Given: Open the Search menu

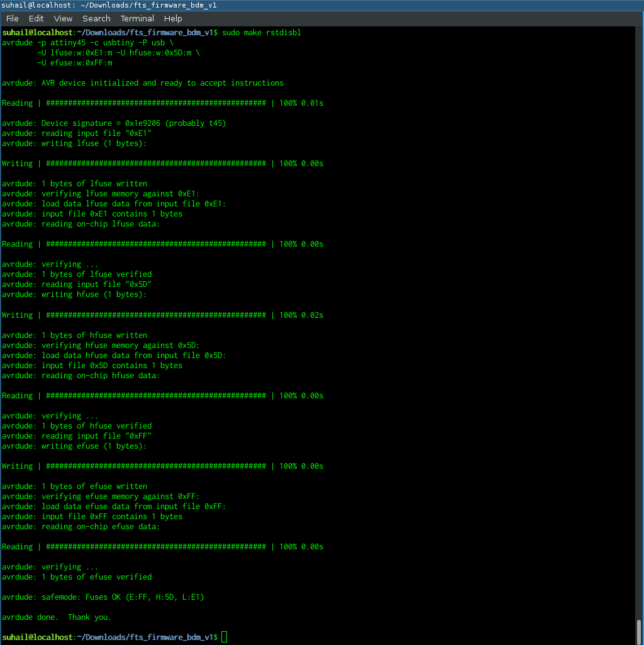Looking at the screenshot, I should 96,18.
